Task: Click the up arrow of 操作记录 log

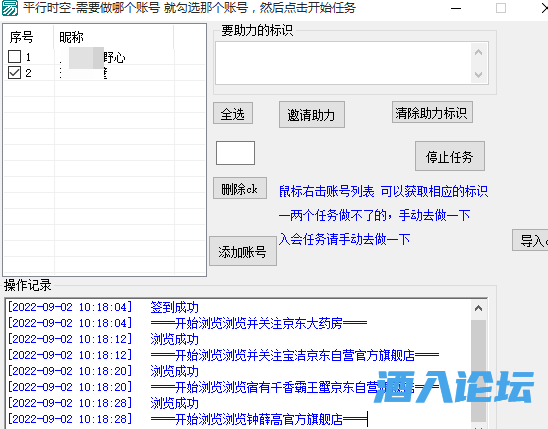Action: (478, 308)
